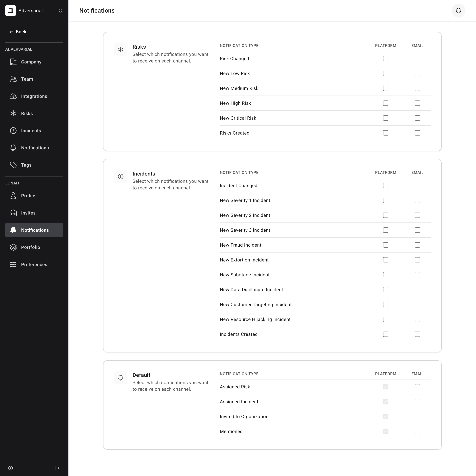Open the Risks asterisk icon in sidebar
This screenshot has height=476, width=476.
click(x=13, y=113)
